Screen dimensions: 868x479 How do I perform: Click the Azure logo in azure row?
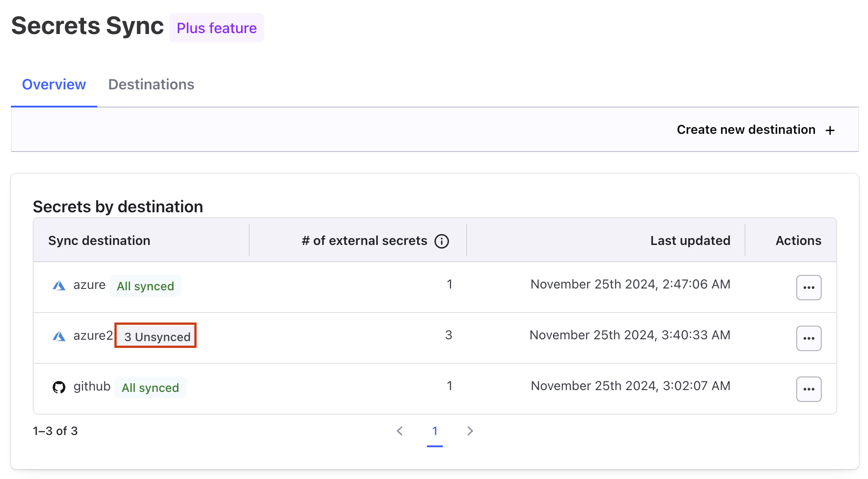pos(59,286)
